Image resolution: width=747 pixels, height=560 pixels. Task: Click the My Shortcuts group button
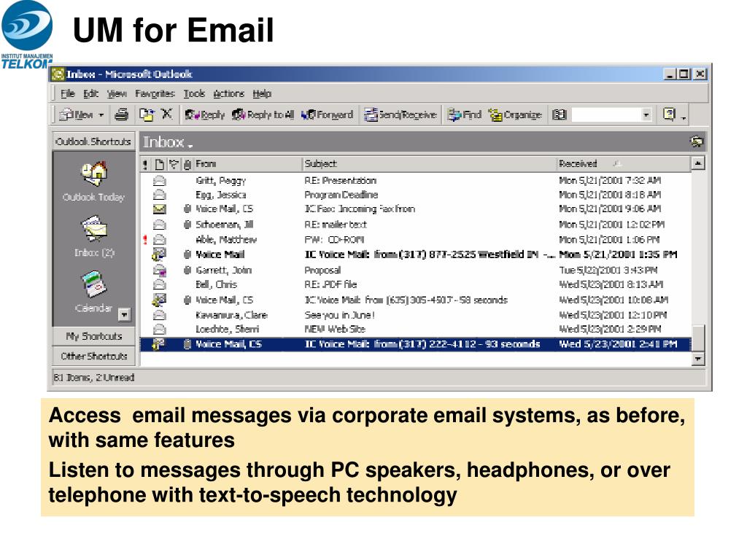tap(94, 336)
